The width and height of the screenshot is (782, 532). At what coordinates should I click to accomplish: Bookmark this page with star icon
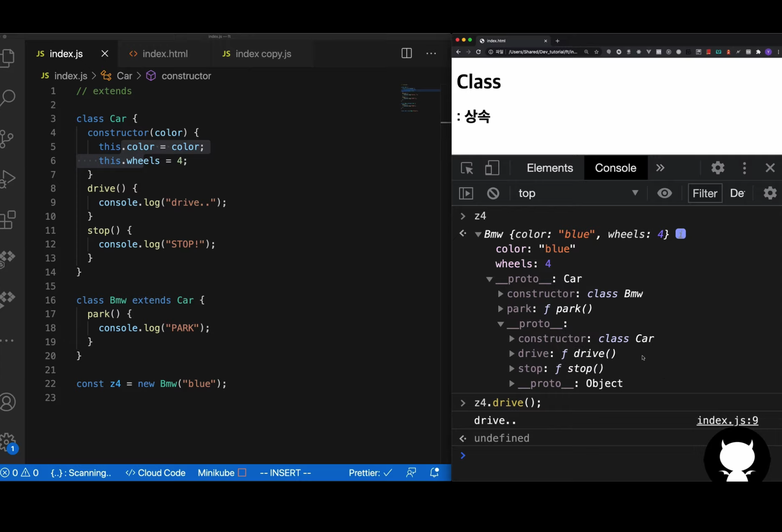[596, 52]
